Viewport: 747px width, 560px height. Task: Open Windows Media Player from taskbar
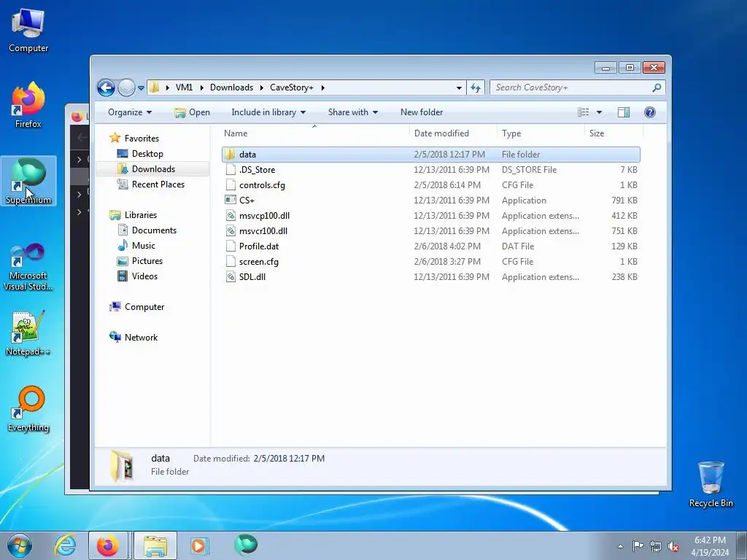(x=198, y=545)
